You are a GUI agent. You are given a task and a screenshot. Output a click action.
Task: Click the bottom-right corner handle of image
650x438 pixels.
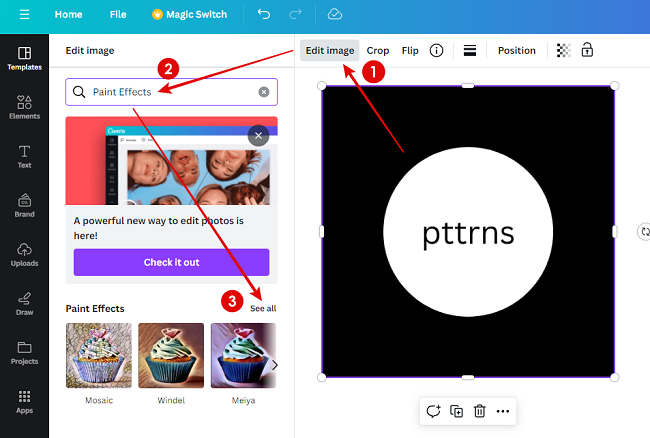tap(614, 377)
